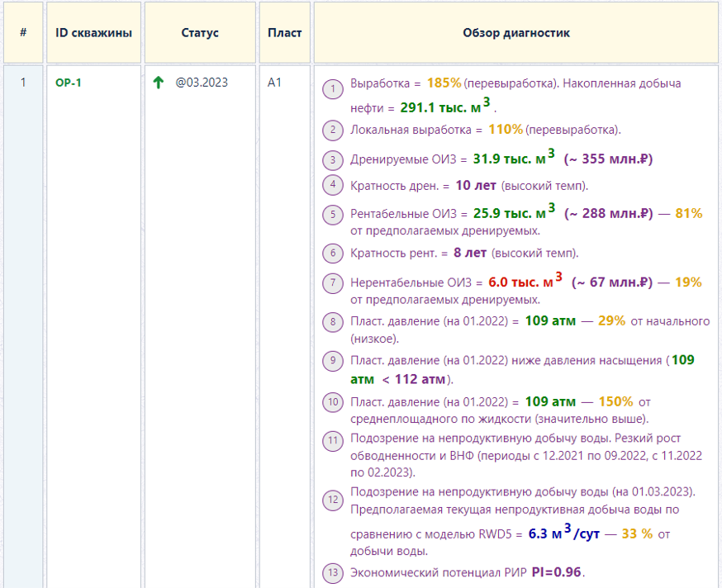Click the Подозрение на непродуктивную добычу воды. Резкий рост text
The width and height of the screenshot is (722, 588).
[x=515, y=439]
